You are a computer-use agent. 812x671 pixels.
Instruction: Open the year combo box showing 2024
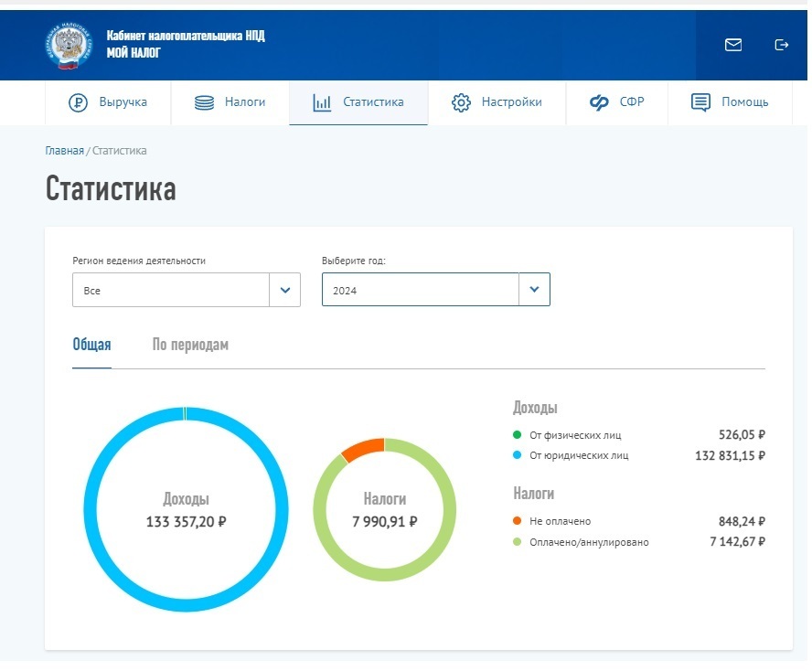coord(421,290)
